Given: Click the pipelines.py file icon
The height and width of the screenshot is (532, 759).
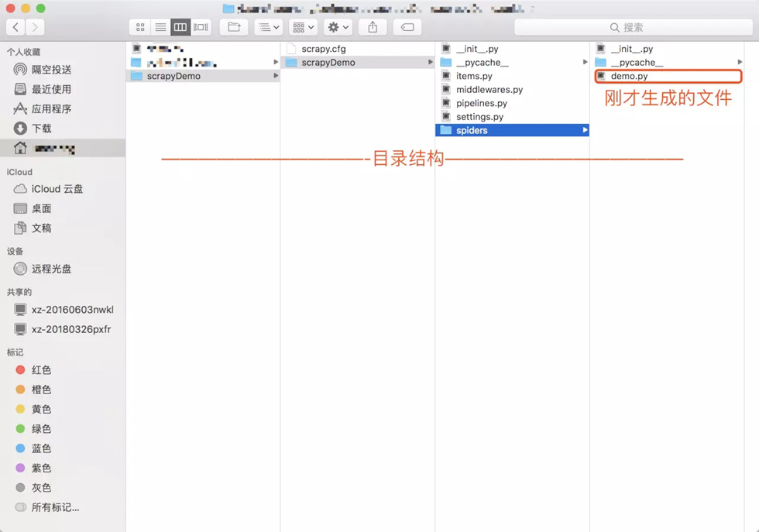Looking at the screenshot, I should tap(446, 103).
